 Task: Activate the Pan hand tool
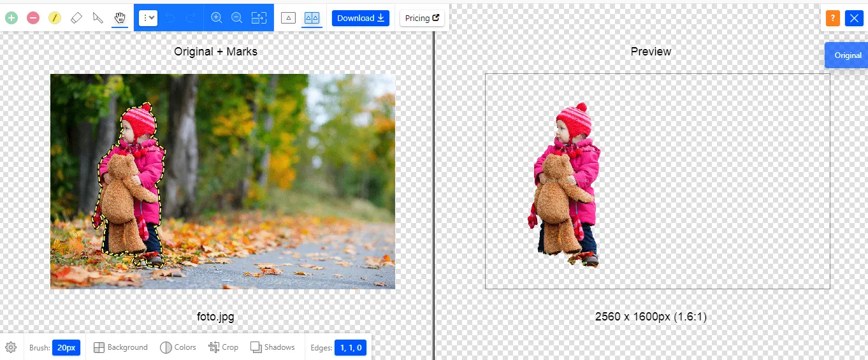coord(120,18)
